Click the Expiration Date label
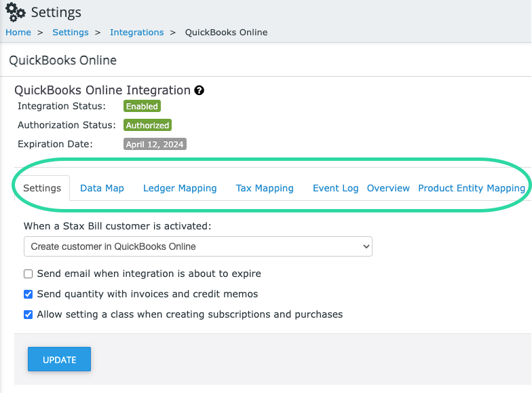The height and width of the screenshot is (393, 532). tap(55, 144)
